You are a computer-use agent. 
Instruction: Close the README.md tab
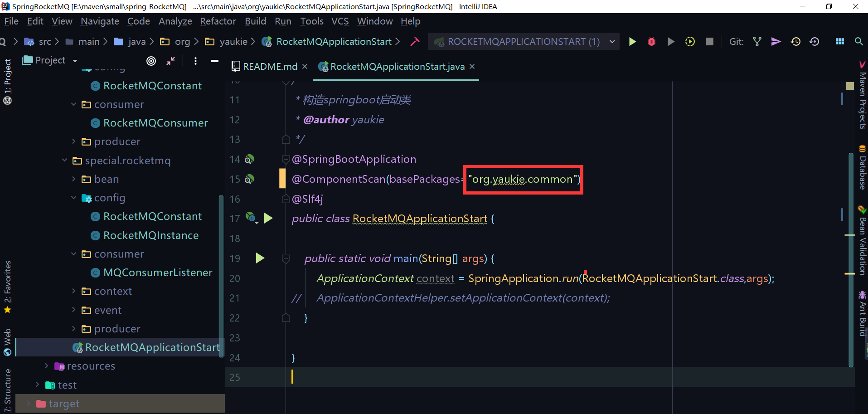[305, 67]
